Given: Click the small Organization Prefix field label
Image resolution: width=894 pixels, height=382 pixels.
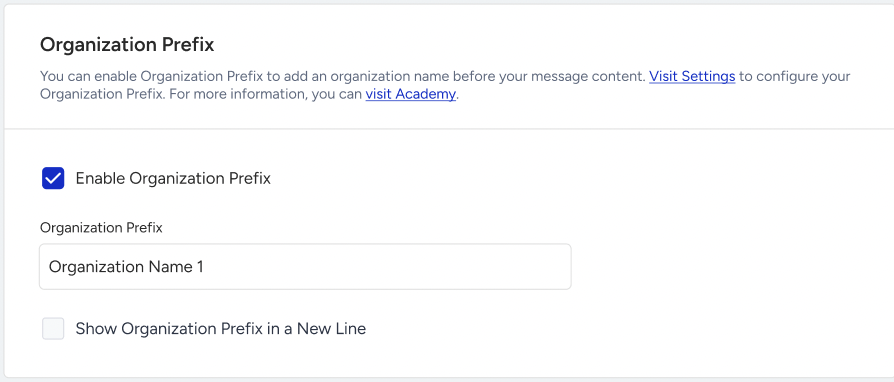Looking at the screenshot, I should [x=101, y=227].
